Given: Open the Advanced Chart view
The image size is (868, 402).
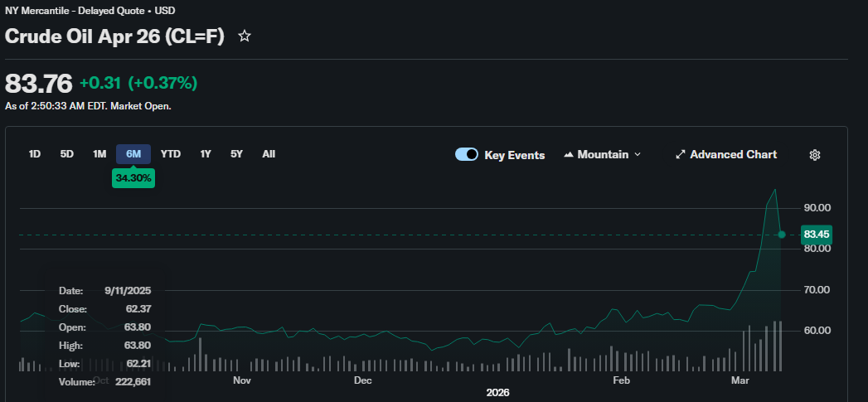Looking at the screenshot, I should [x=726, y=154].
